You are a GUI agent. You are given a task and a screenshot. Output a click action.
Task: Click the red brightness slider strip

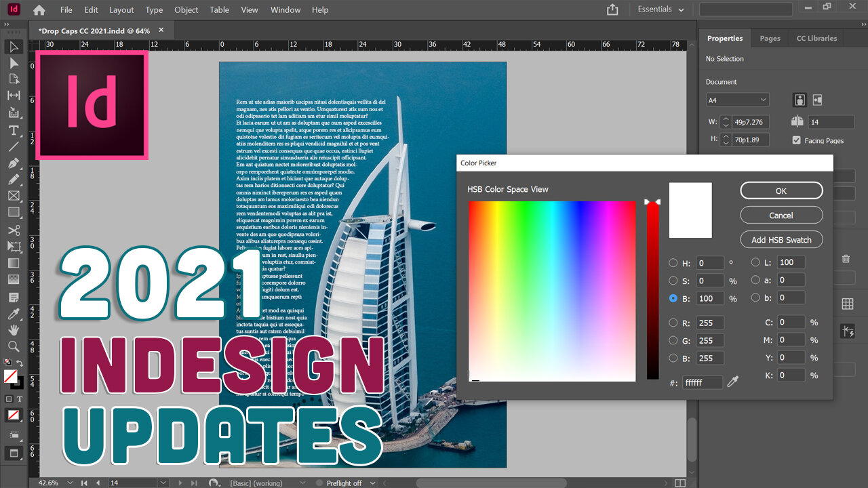(x=652, y=291)
